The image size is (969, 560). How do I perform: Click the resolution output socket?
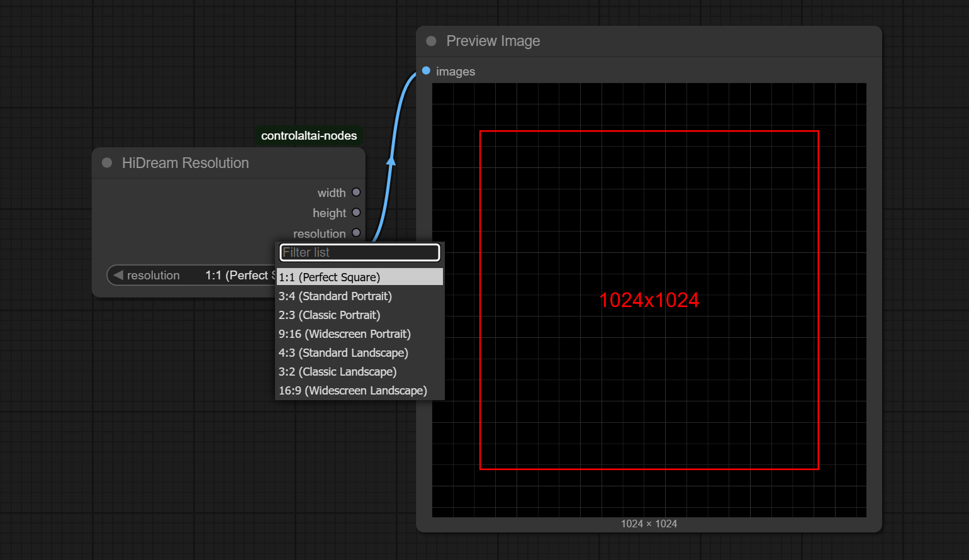356,233
